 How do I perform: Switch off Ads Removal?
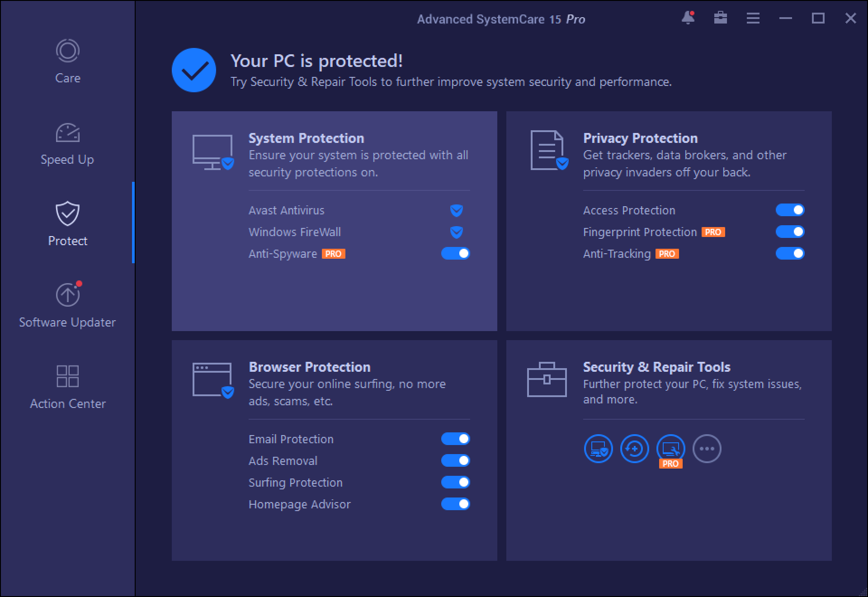click(456, 461)
